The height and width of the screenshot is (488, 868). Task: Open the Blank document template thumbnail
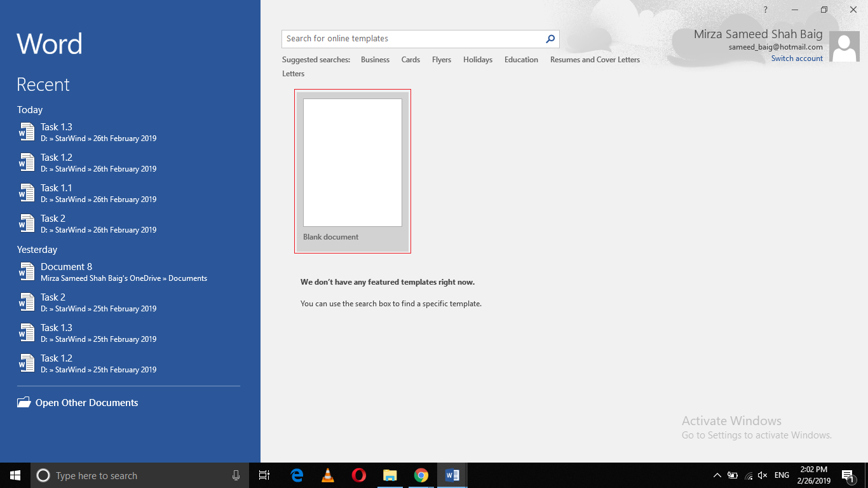pos(353,171)
